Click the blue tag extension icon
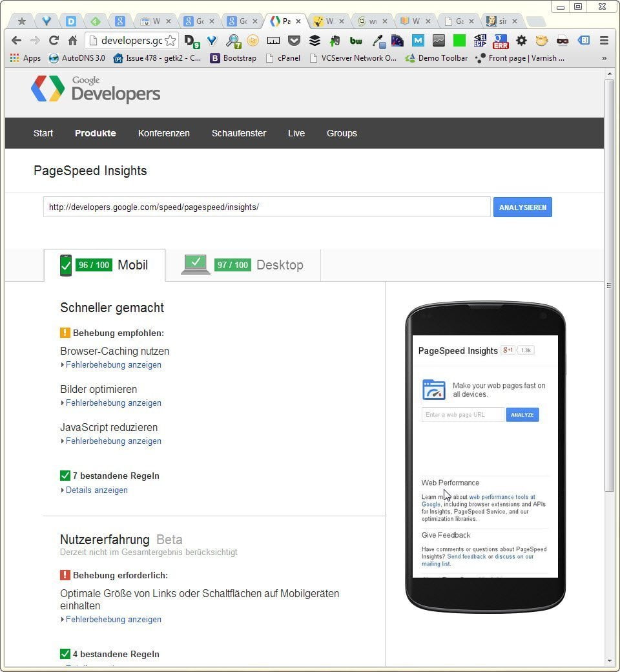Image resolution: width=620 pixels, height=672 pixels. pyautogui.click(x=584, y=41)
